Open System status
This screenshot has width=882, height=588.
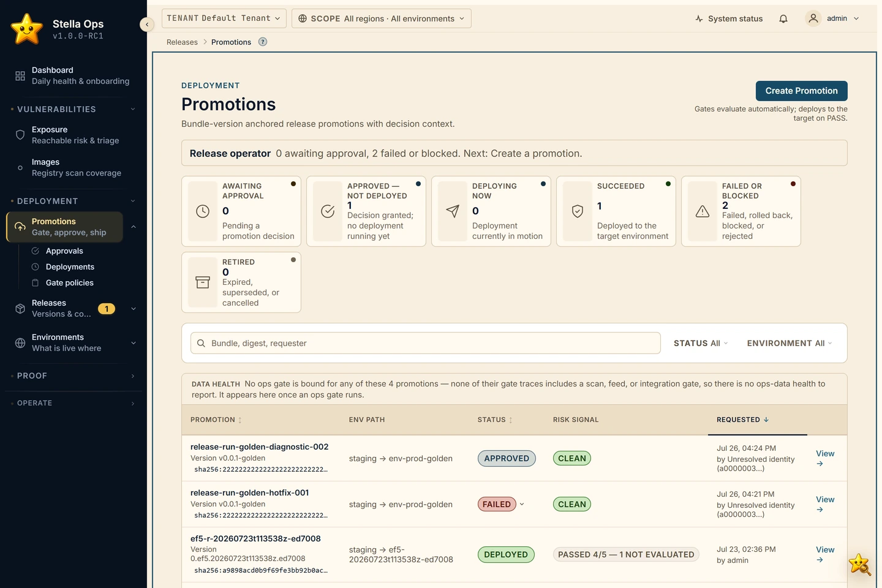[729, 18]
